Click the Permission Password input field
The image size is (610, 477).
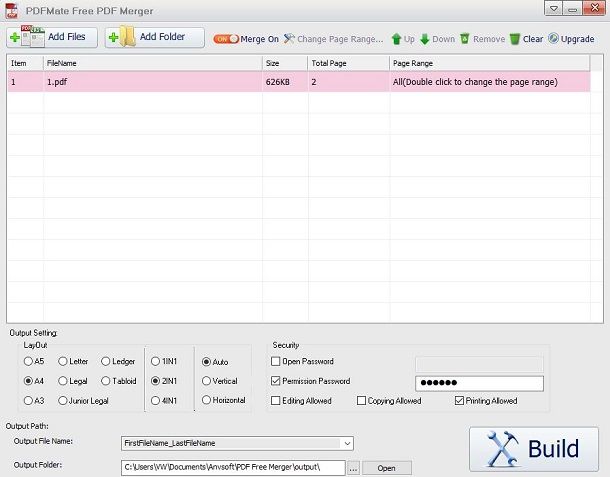[479, 383]
